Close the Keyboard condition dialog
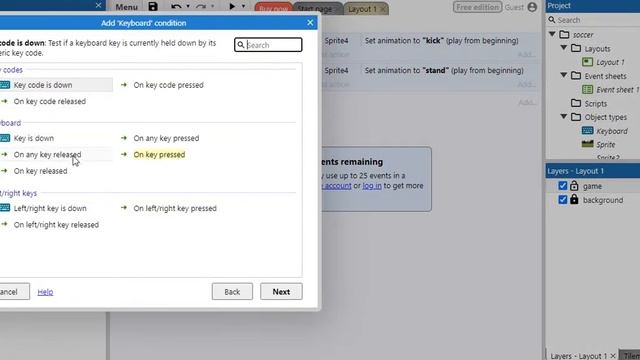This screenshot has width=640, height=360. (310, 23)
